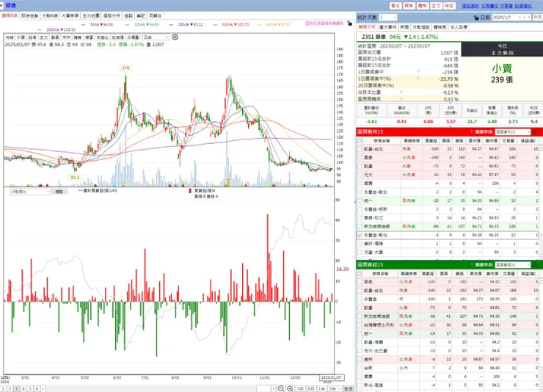This screenshot has height=392, width=543.
Task: Click the 本益比 cell value 21.7
Action: coord(472,122)
